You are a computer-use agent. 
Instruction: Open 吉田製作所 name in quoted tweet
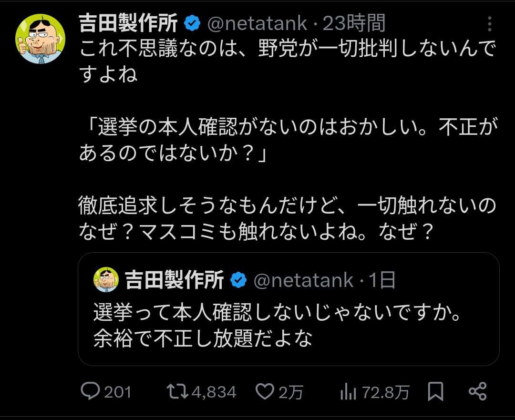point(175,280)
